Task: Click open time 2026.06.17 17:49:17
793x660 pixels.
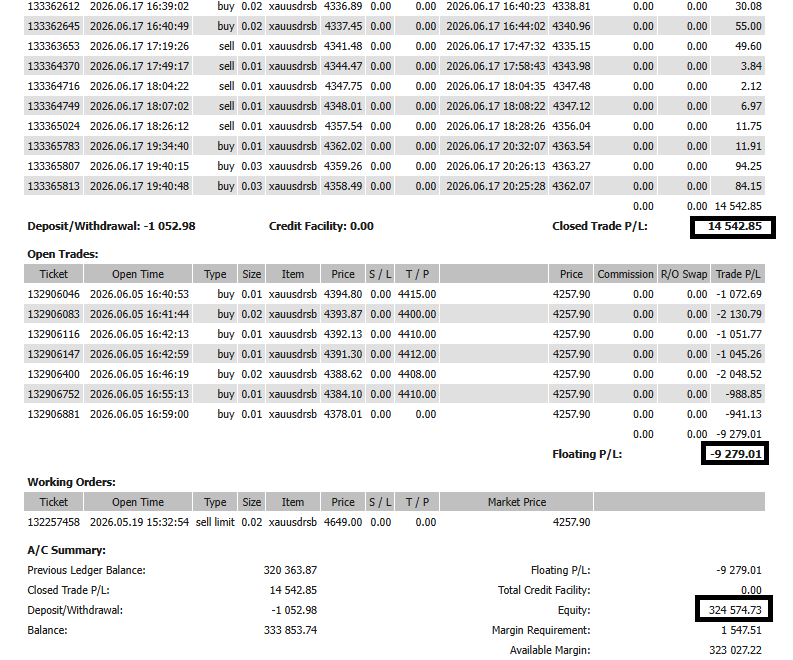Action: coord(139,66)
